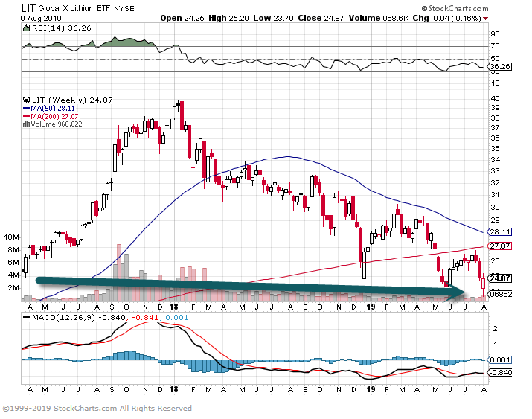Click the 34 price level on right axis
The height and width of the screenshot is (419, 532).
click(495, 159)
